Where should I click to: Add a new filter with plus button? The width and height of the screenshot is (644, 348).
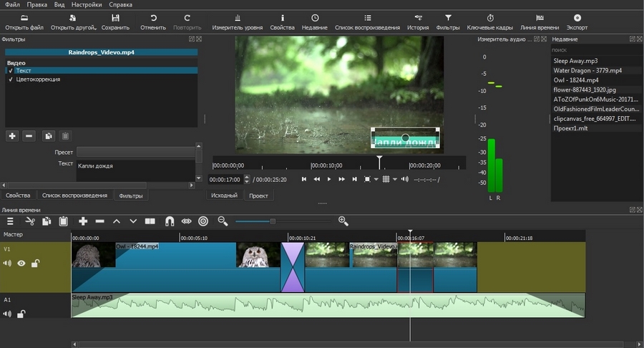point(12,136)
